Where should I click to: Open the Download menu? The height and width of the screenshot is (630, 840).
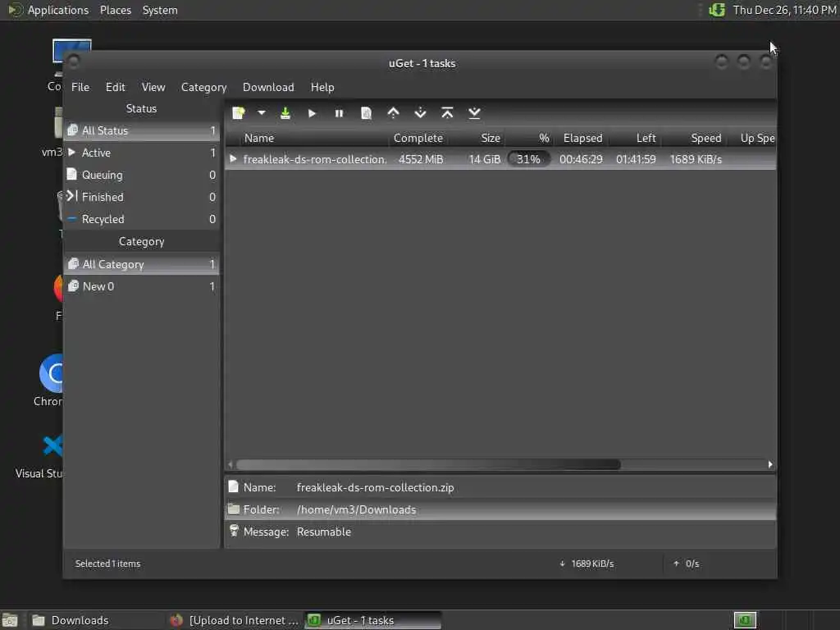(x=268, y=87)
